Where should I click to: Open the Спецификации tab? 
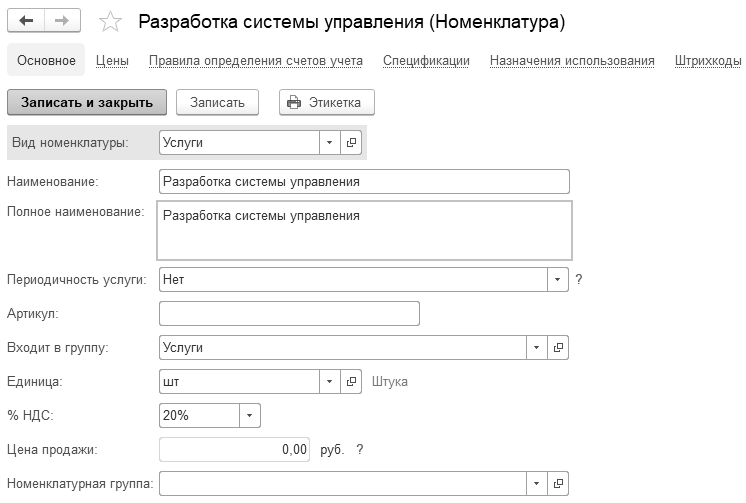point(426,61)
